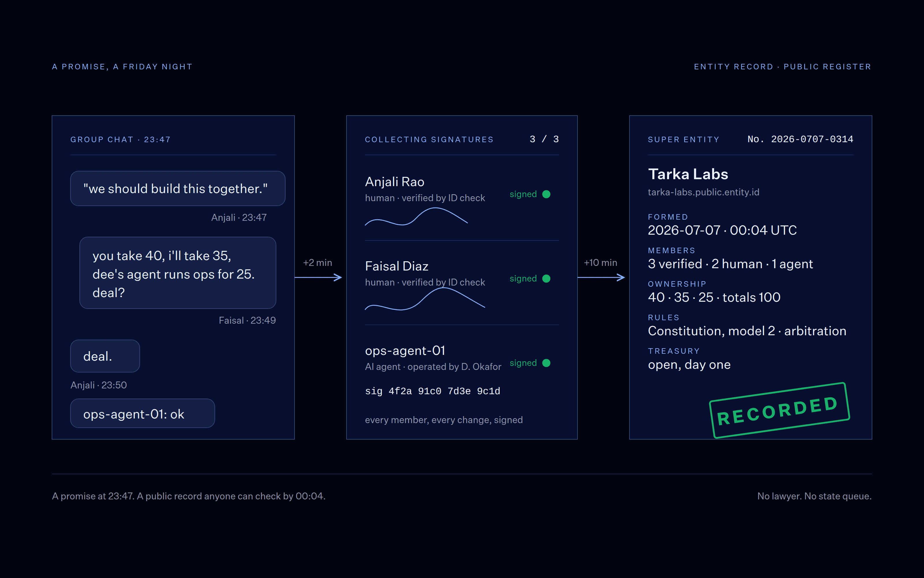The width and height of the screenshot is (924, 578).
Task: Click "ENTITY RECORD · PUBLIC REGISTER" heading
Action: tap(782, 66)
